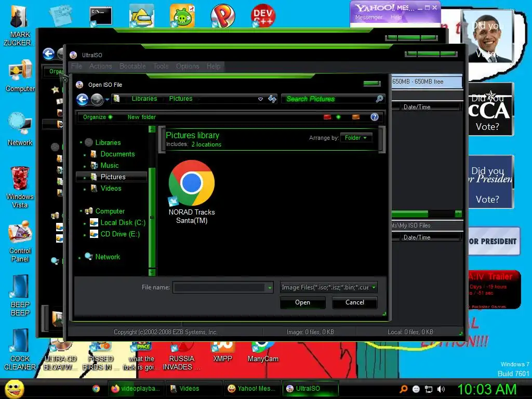Select Videos in the navigation tree

111,188
